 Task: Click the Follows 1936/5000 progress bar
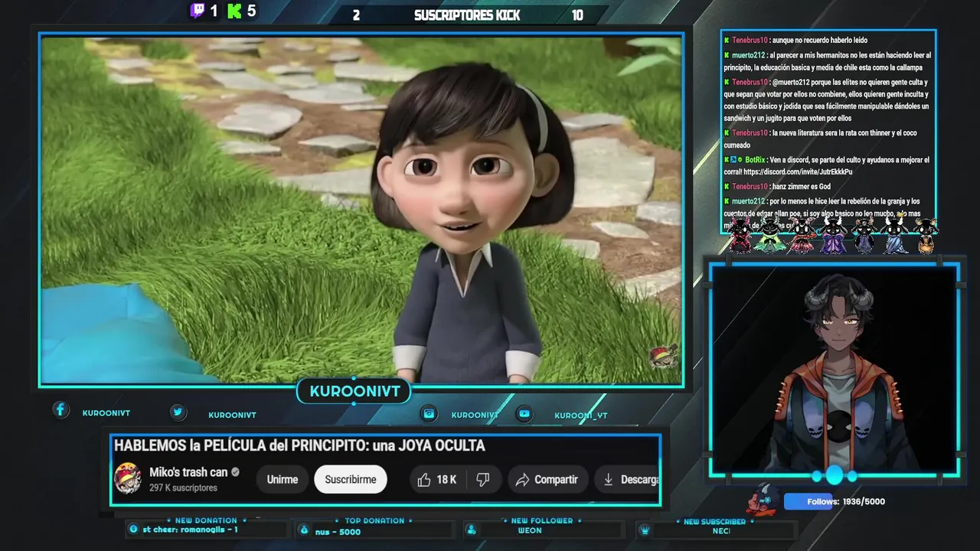click(835, 501)
